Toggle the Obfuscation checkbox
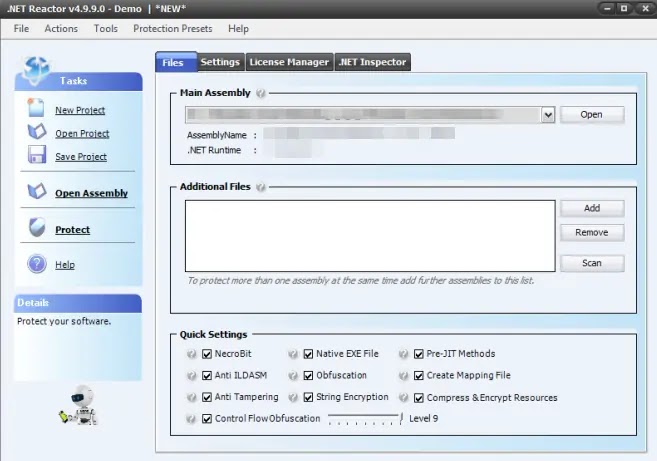 pyautogui.click(x=308, y=376)
